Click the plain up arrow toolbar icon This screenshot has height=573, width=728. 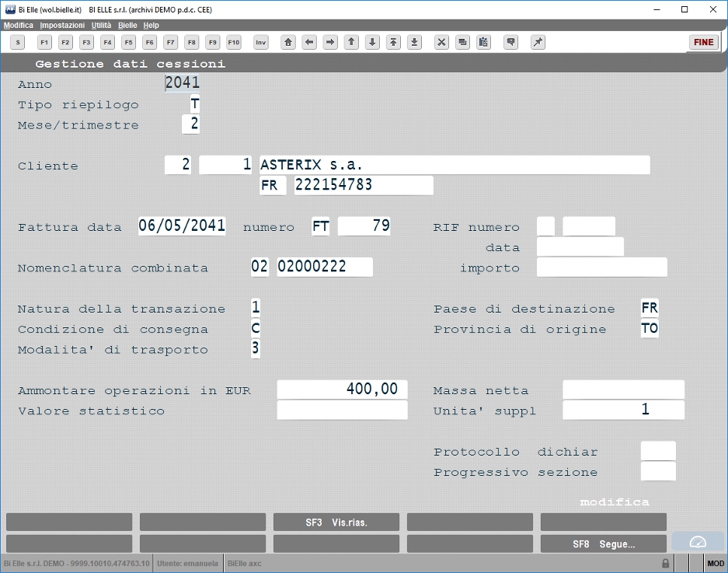pos(351,42)
